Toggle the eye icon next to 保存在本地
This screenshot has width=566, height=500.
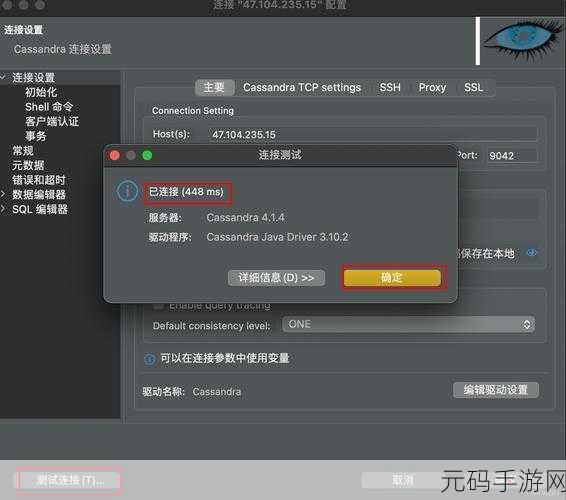point(532,253)
